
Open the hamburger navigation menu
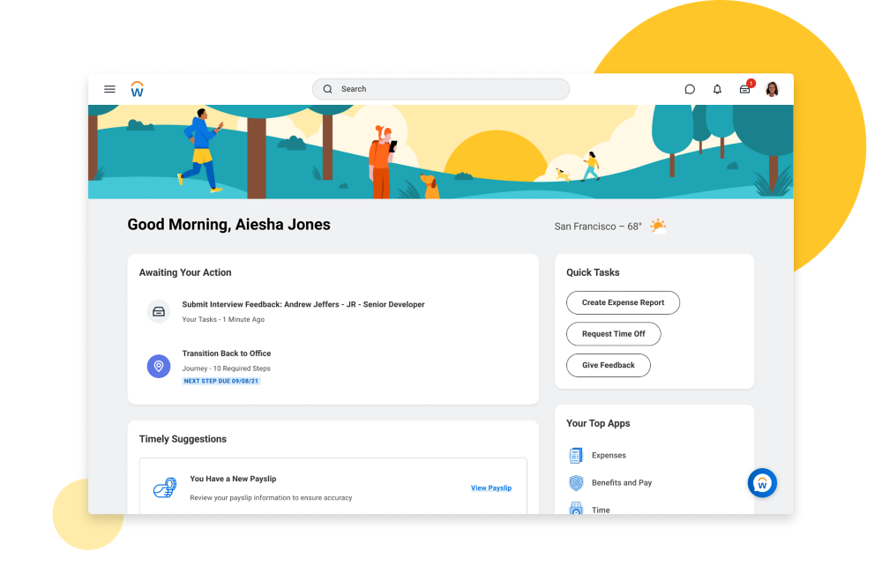point(109,89)
